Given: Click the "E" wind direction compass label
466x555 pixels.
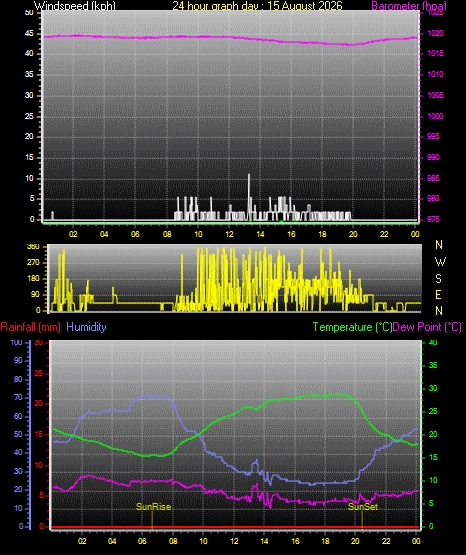Looking at the screenshot, I should (438, 294).
